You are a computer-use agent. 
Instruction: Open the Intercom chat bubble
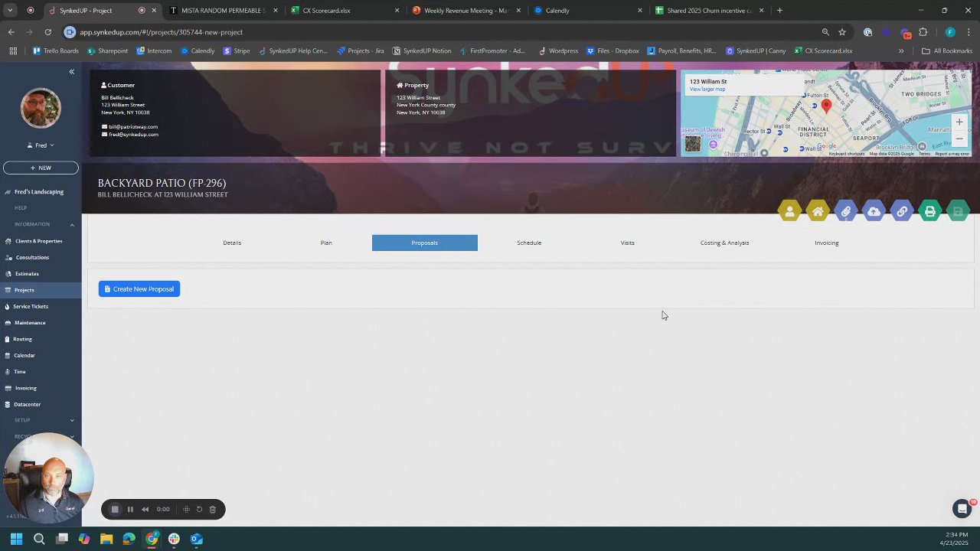point(962,508)
